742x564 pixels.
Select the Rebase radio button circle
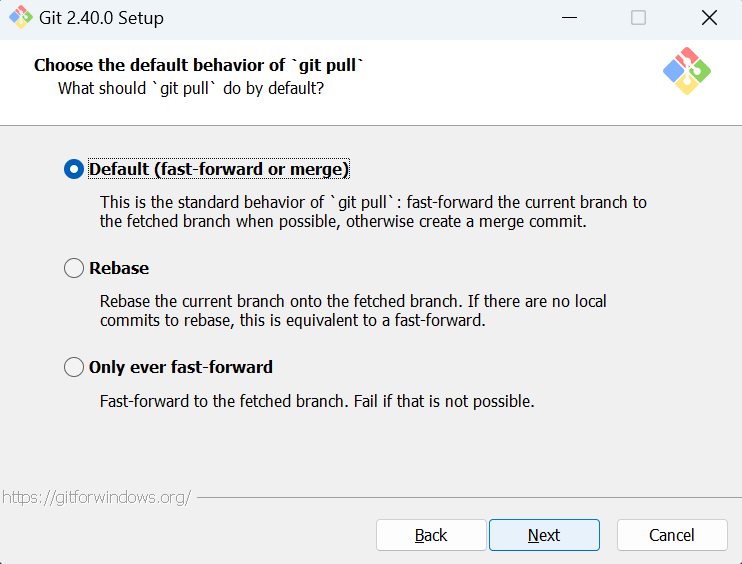74,268
